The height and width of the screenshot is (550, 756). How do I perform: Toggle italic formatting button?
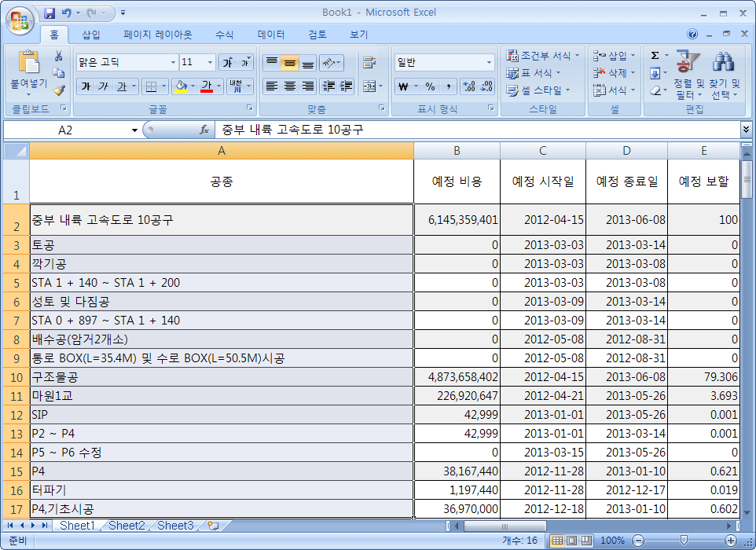click(103, 86)
